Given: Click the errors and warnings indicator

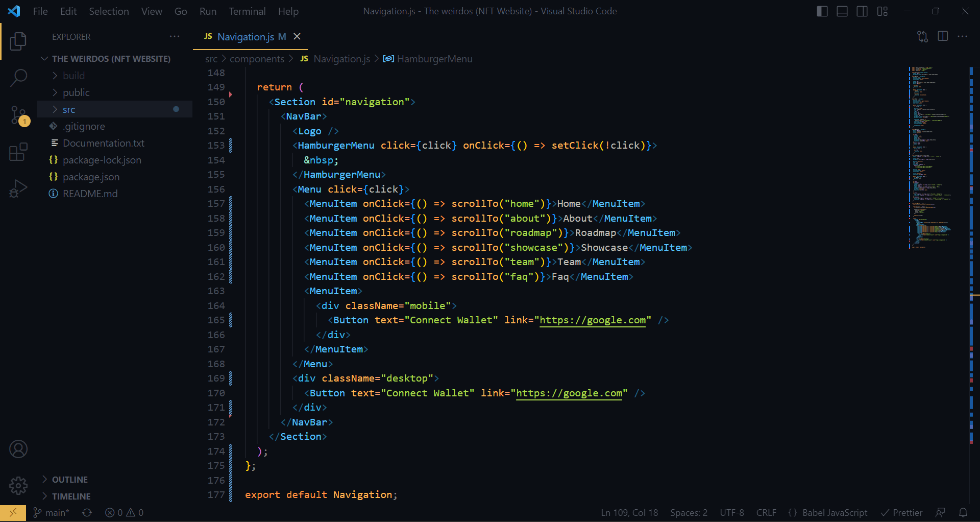Looking at the screenshot, I should tap(124, 512).
